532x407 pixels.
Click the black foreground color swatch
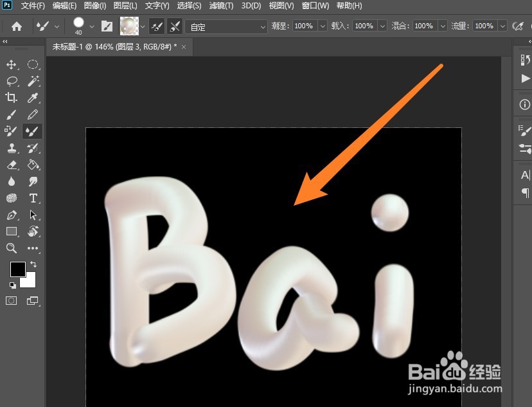click(x=17, y=268)
